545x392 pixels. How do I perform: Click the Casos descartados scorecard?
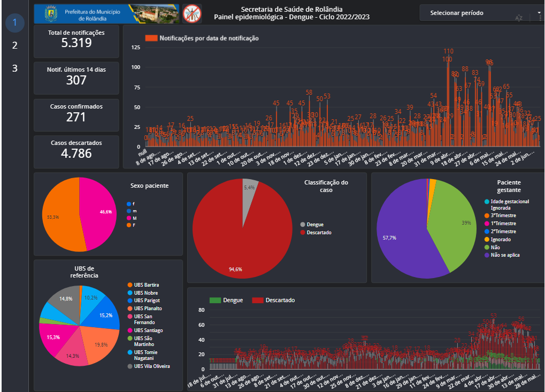pyautogui.click(x=76, y=150)
